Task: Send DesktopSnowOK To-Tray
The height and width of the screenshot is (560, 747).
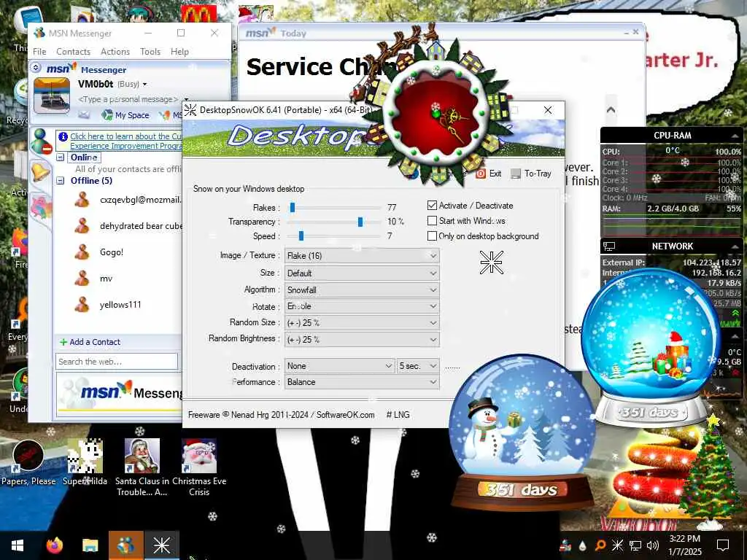Action: point(531,174)
